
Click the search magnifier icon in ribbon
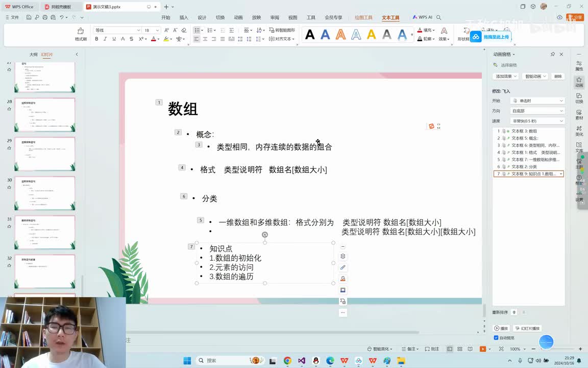(439, 17)
